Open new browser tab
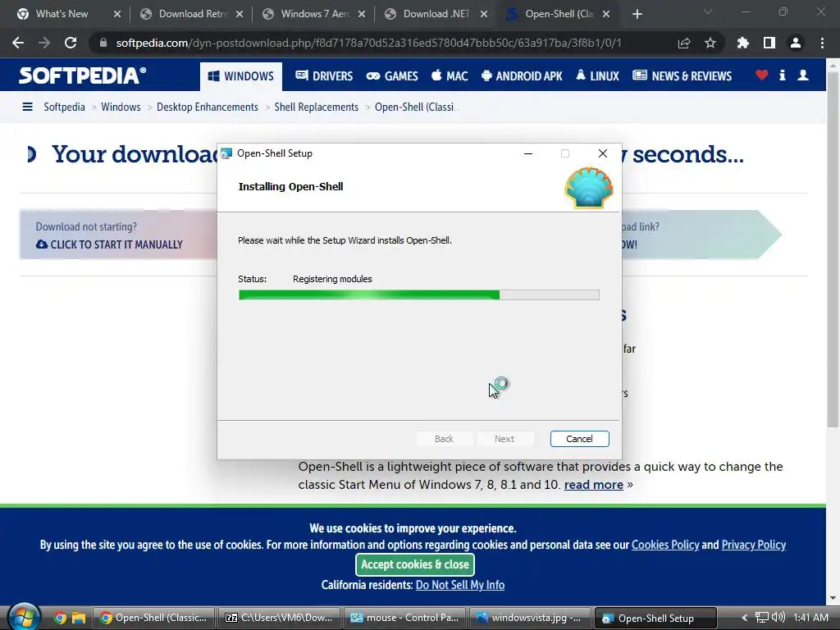The height and width of the screenshot is (630, 840). click(637, 14)
